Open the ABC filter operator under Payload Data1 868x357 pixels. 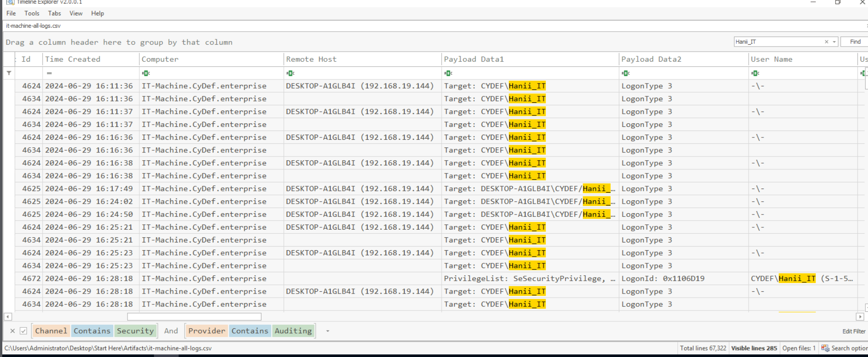pos(448,73)
